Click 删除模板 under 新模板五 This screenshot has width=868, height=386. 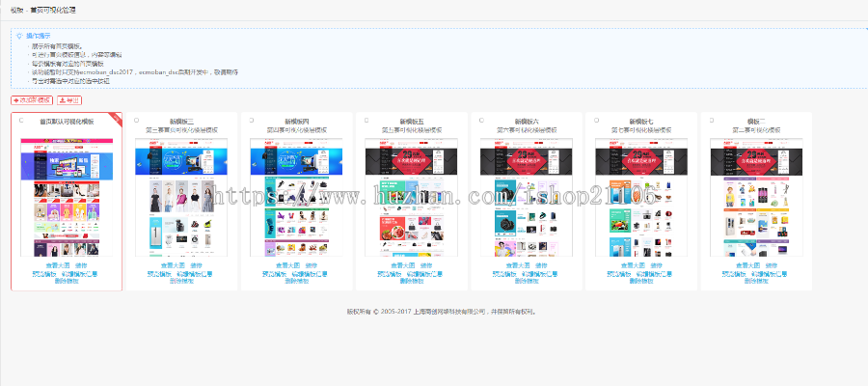click(x=411, y=281)
